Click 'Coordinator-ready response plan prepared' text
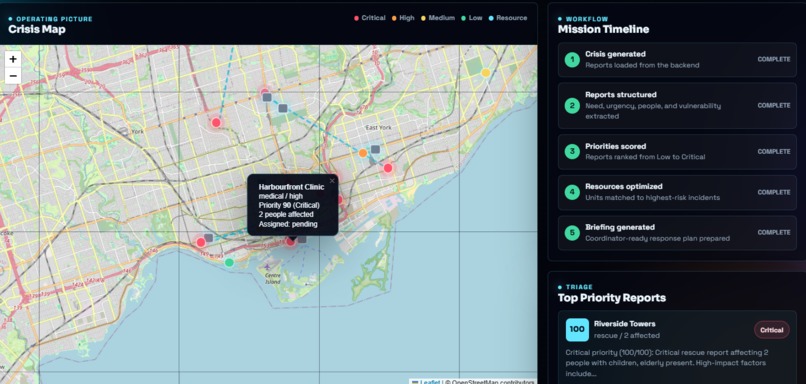 (657, 238)
